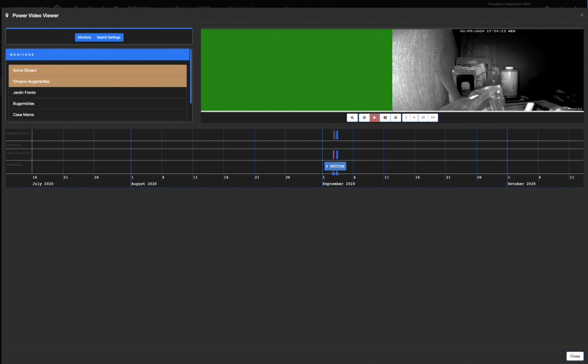Pause the video playback
The width and height of the screenshot is (588, 364).
[385, 118]
